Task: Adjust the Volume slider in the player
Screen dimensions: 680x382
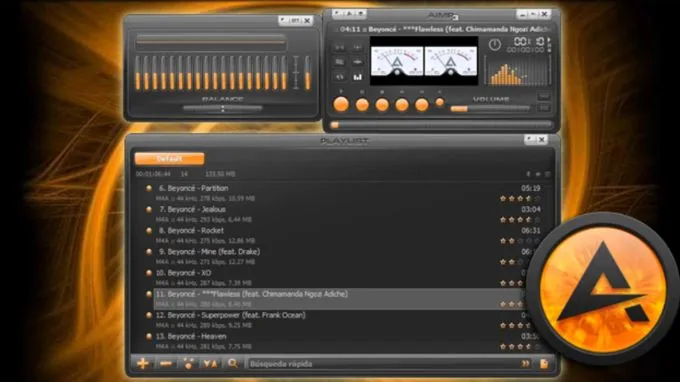Action: 490,109
